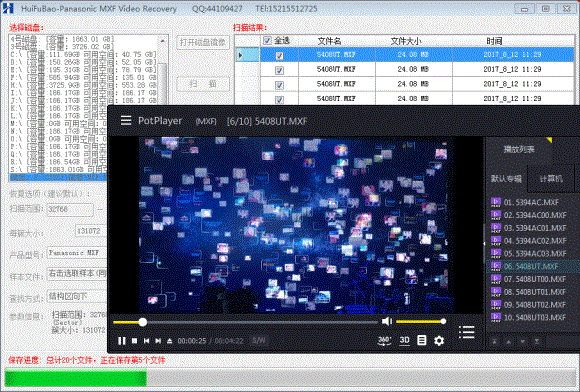
Task: Toggle the 全选 select-all checkbox
Action: tap(267, 40)
